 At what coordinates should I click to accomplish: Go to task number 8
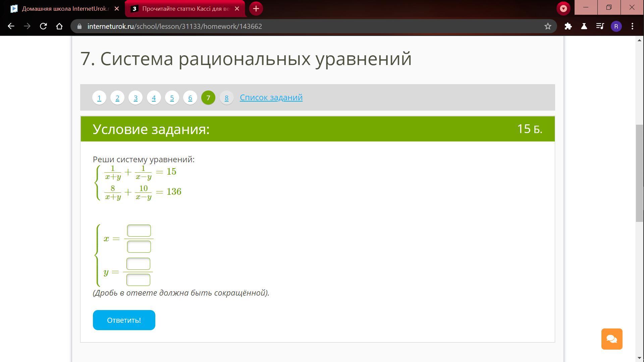click(x=226, y=98)
